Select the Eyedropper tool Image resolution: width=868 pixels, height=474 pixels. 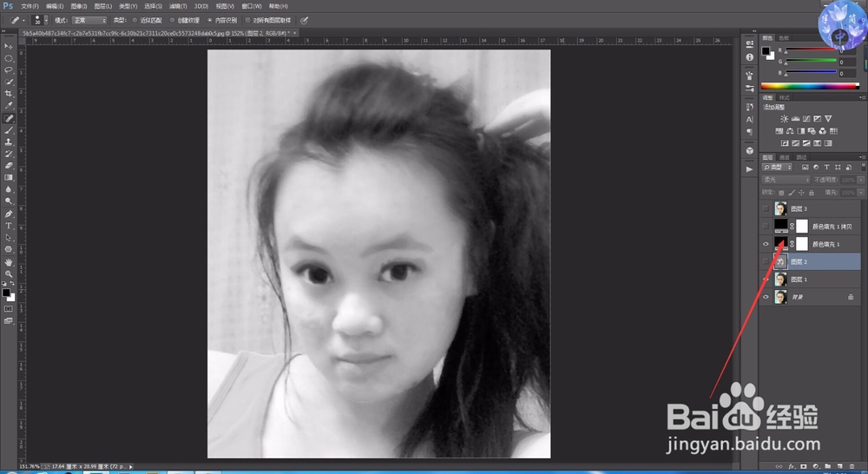coord(9,105)
